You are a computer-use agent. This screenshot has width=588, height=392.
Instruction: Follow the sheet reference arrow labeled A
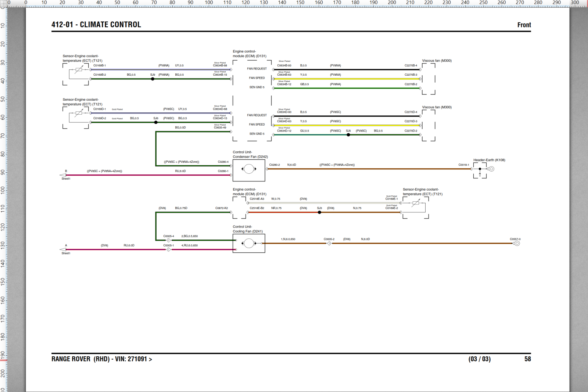click(63, 249)
